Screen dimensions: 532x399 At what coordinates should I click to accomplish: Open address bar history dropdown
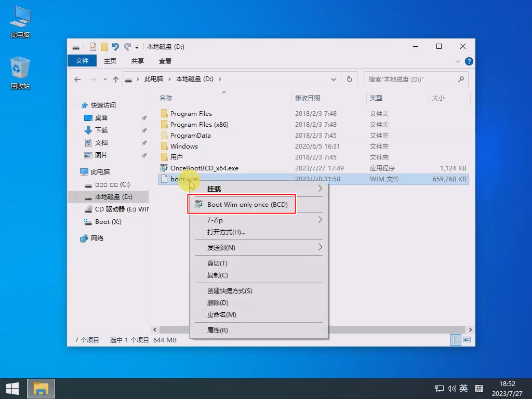[x=333, y=79]
